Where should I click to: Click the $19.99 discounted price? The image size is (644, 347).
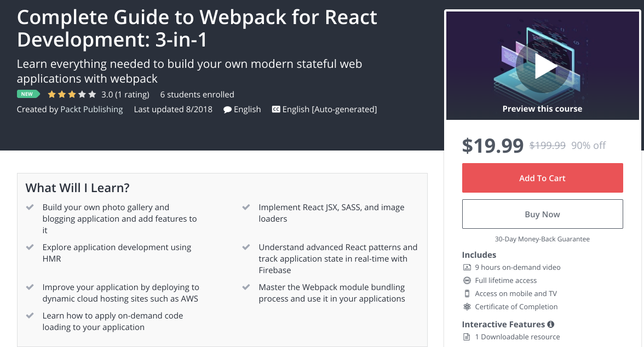click(x=493, y=145)
